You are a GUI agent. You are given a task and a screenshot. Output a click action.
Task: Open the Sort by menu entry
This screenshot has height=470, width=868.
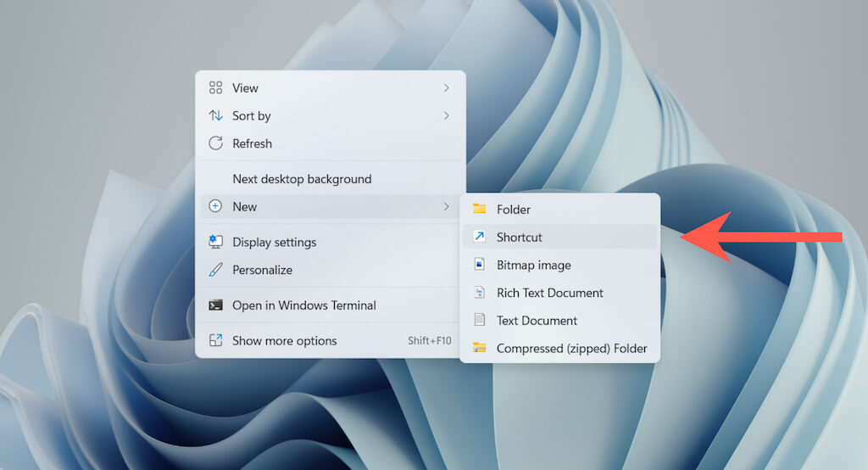pos(331,115)
